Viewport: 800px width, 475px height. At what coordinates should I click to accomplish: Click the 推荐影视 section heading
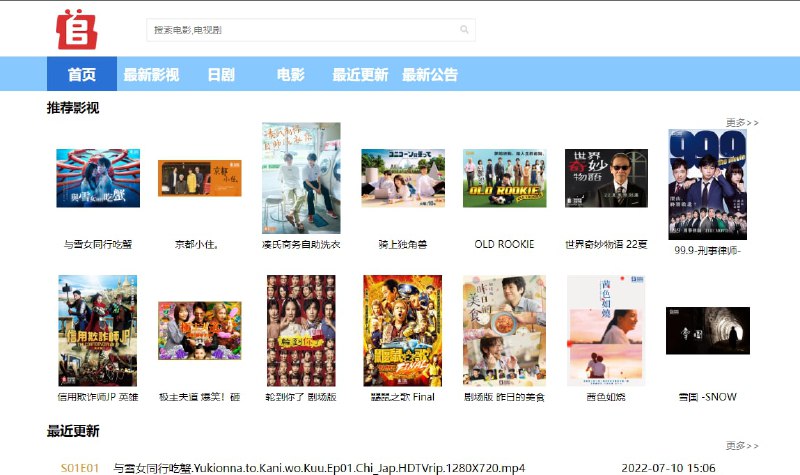click(73, 108)
